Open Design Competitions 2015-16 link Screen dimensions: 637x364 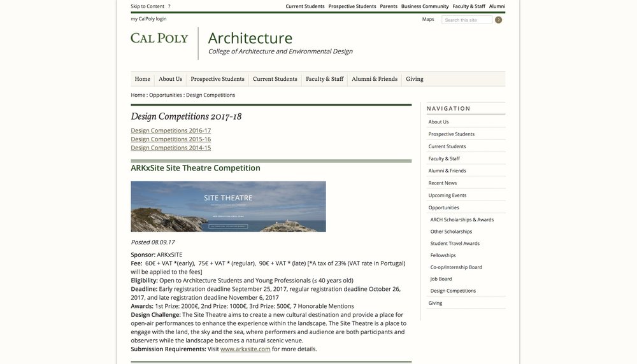tap(171, 139)
